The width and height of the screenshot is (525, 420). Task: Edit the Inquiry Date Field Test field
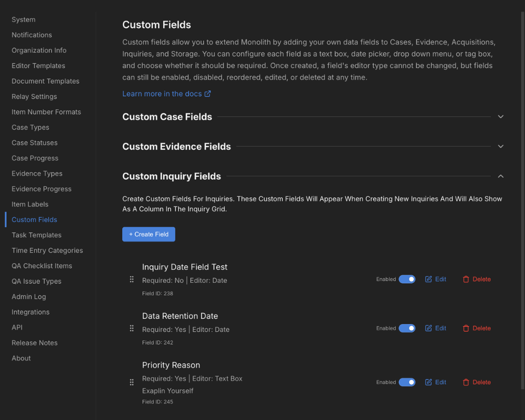435,279
